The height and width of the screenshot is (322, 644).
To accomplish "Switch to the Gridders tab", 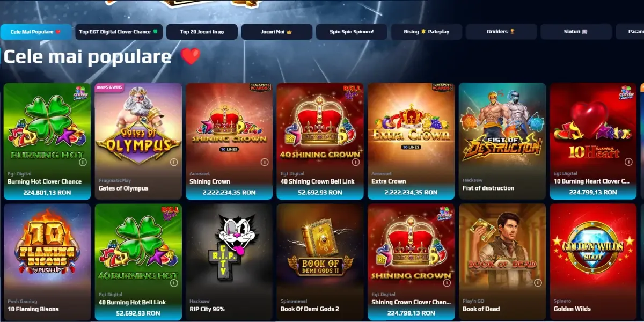I will [x=501, y=32].
